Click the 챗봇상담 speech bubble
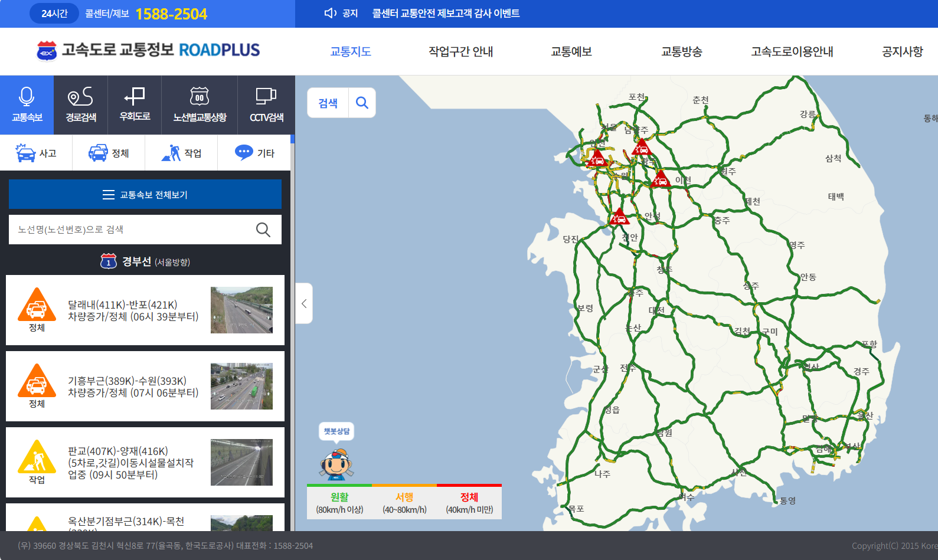This screenshot has width=938, height=560. pyautogui.click(x=336, y=431)
